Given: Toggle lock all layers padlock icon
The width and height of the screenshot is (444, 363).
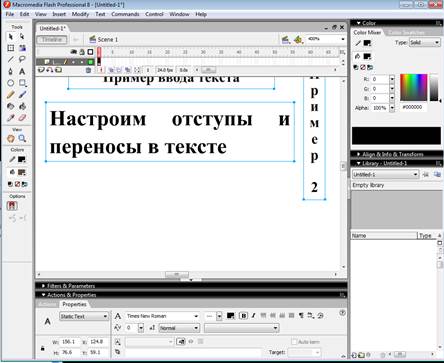Looking at the screenshot, I should 82,52.
